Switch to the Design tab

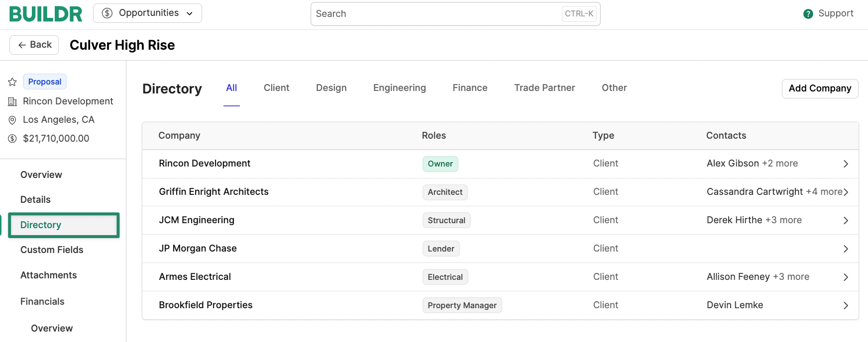point(331,88)
